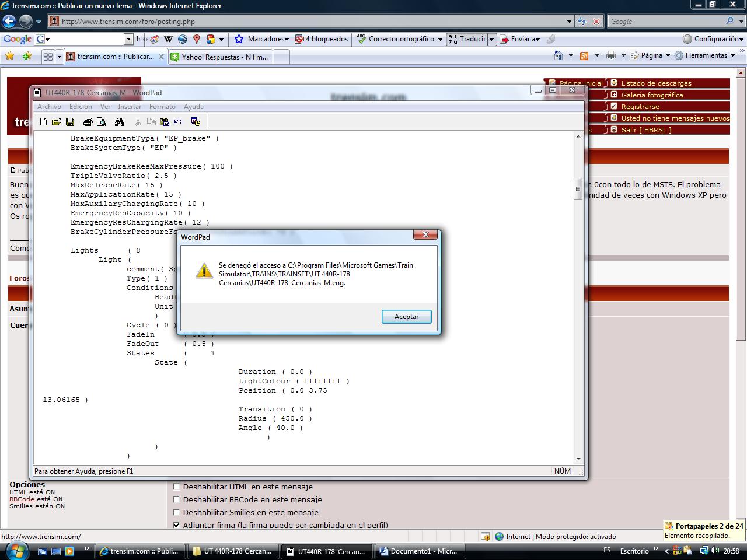Click the Open file icon in WordPad

56,122
